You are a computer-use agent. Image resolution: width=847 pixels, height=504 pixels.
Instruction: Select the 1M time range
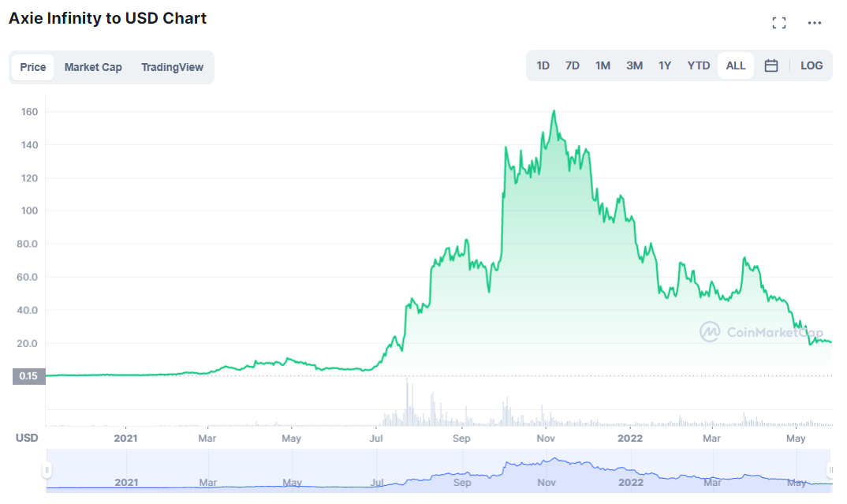[x=603, y=66]
